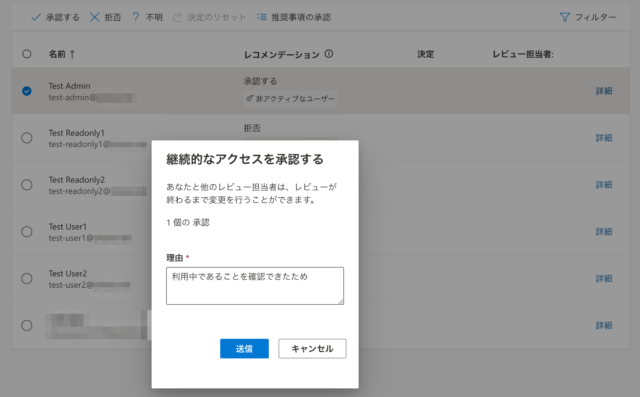This screenshot has height=397, width=640.
Task: Toggle the select-all circle in header
Action: click(x=27, y=54)
